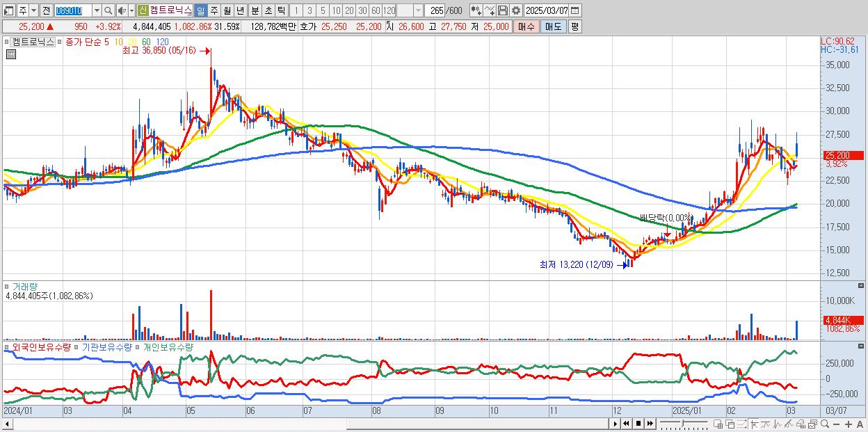Viewport: 868px width, 432px height.
Task: Click the 매도 sell button
Action: coord(553,26)
